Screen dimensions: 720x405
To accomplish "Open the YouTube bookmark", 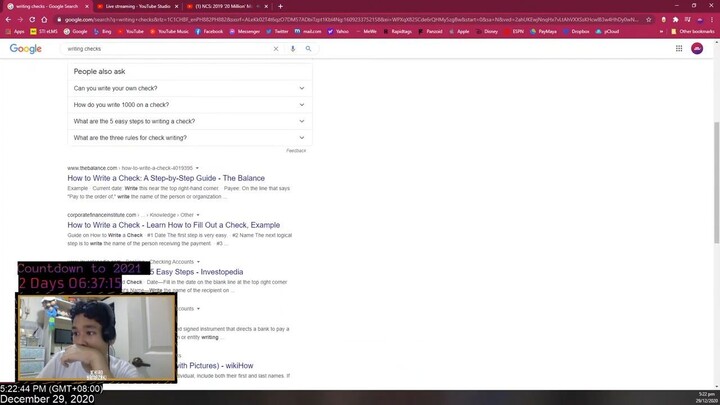I will (x=131, y=32).
